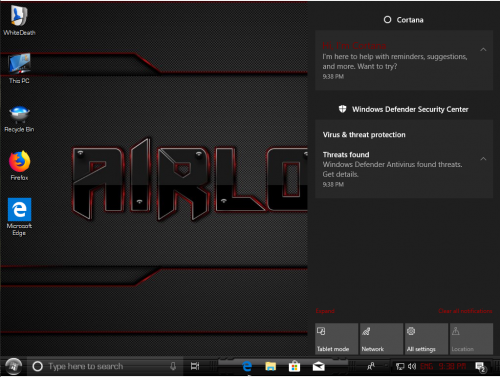Viewport: 500px width, 377px height.
Task: Click the Cortana circle icon in Action Center
Action: click(x=387, y=20)
